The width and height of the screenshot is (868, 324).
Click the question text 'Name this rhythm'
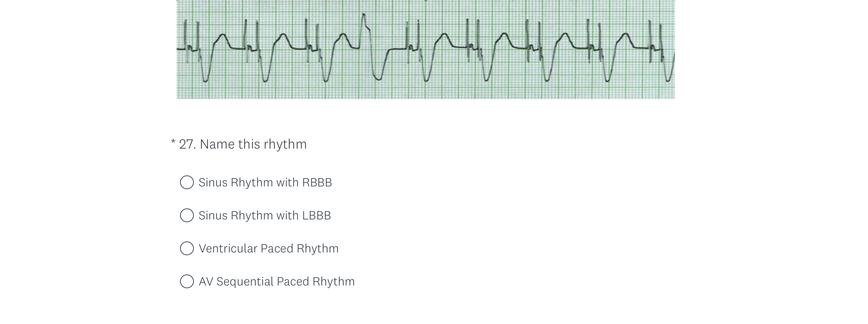(x=253, y=144)
